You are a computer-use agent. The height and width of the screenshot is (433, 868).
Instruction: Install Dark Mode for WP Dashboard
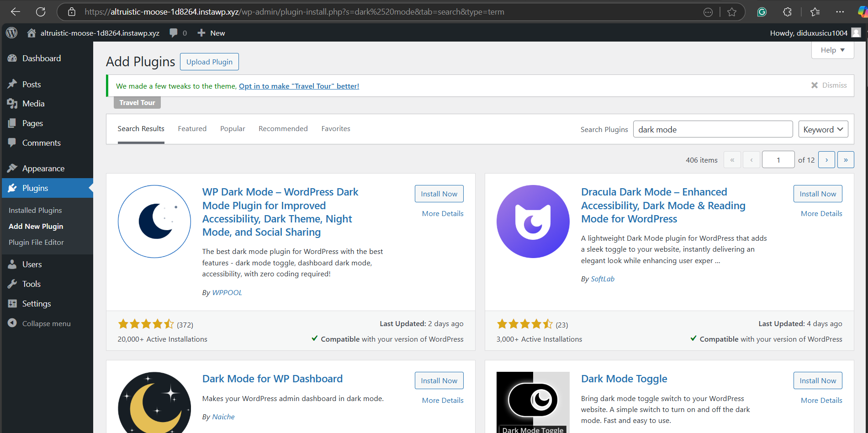pos(439,380)
